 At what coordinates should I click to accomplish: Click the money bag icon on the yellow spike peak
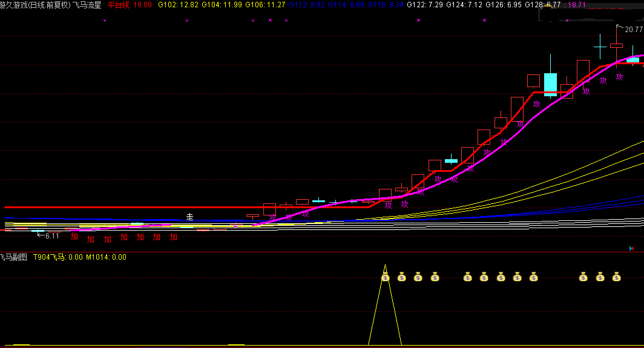click(x=385, y=277)
